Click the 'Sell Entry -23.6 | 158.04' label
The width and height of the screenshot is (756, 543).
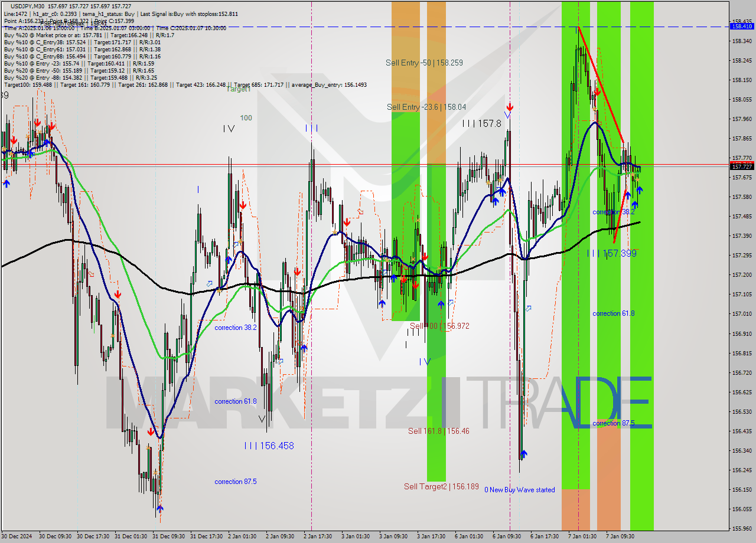point(426,107)
